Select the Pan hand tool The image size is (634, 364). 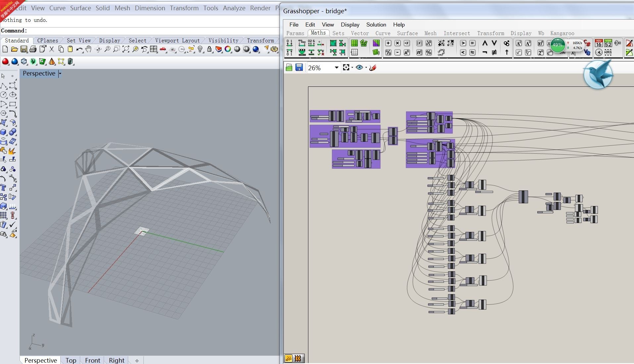pos(88,49)
